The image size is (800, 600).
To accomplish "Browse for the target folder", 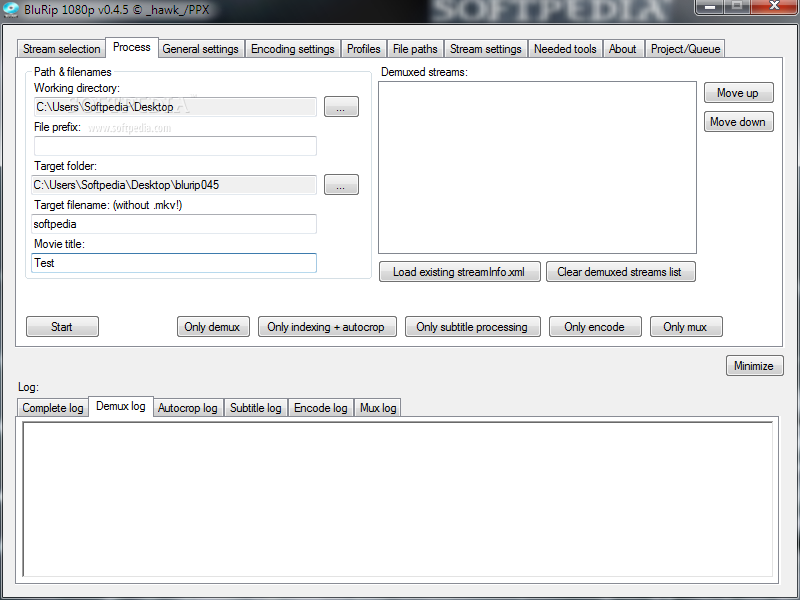I will coord(341,185).
